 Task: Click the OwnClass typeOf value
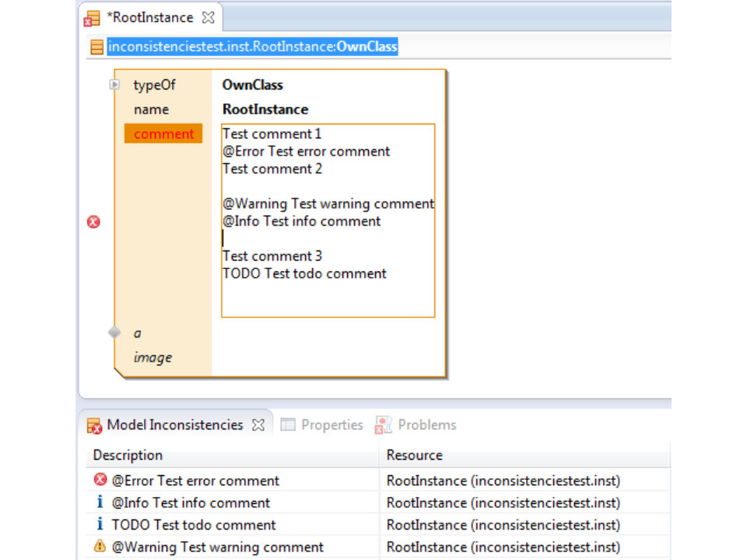click(x=252, y=85)
